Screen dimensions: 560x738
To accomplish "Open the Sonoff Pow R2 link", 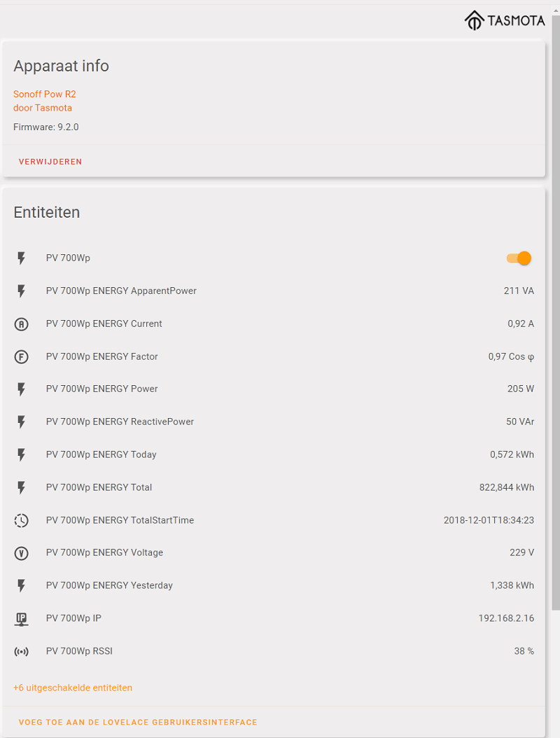I will pyautogui.click(x=45, y=94).
